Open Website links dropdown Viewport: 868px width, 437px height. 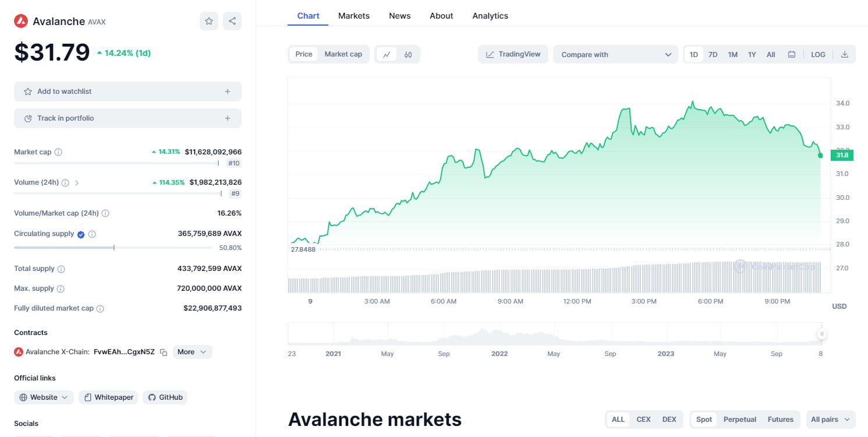[x=44, y=397]
